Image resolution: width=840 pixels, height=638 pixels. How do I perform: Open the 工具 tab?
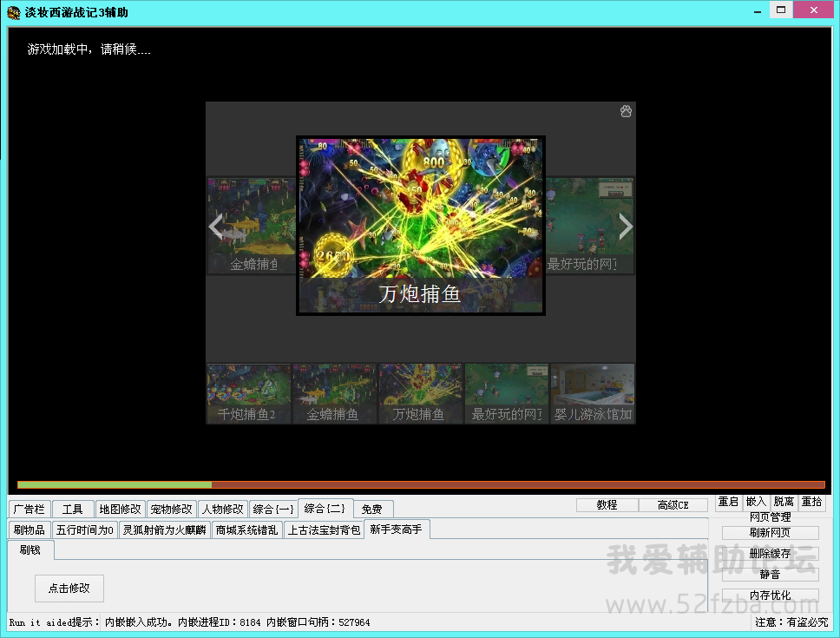pos(73,509)
